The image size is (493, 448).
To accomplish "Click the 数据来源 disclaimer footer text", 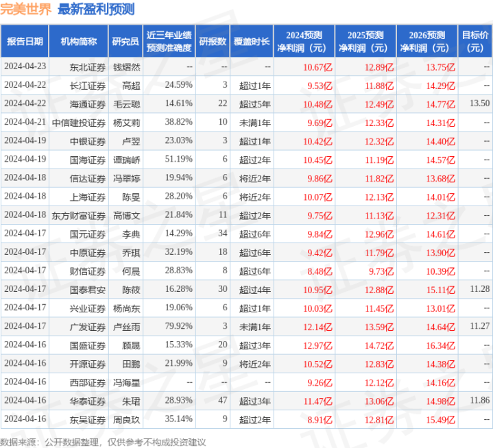I will 103,443.
